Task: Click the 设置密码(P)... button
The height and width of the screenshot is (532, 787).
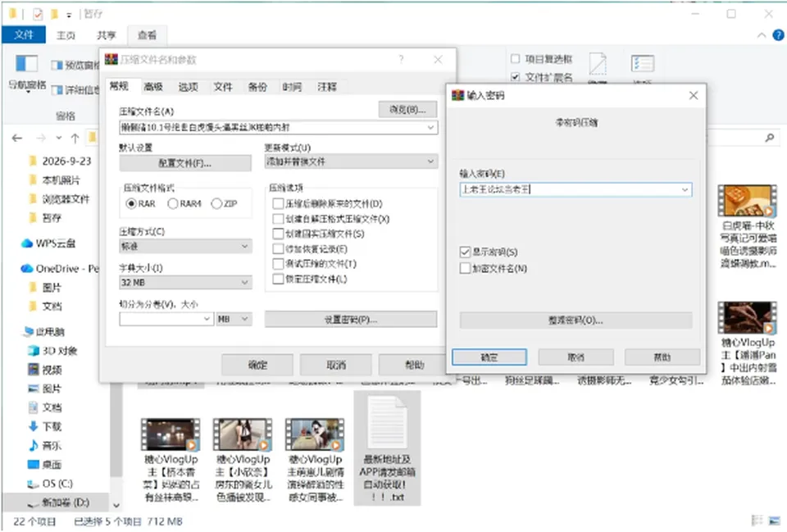Action: tap(351, 319)
